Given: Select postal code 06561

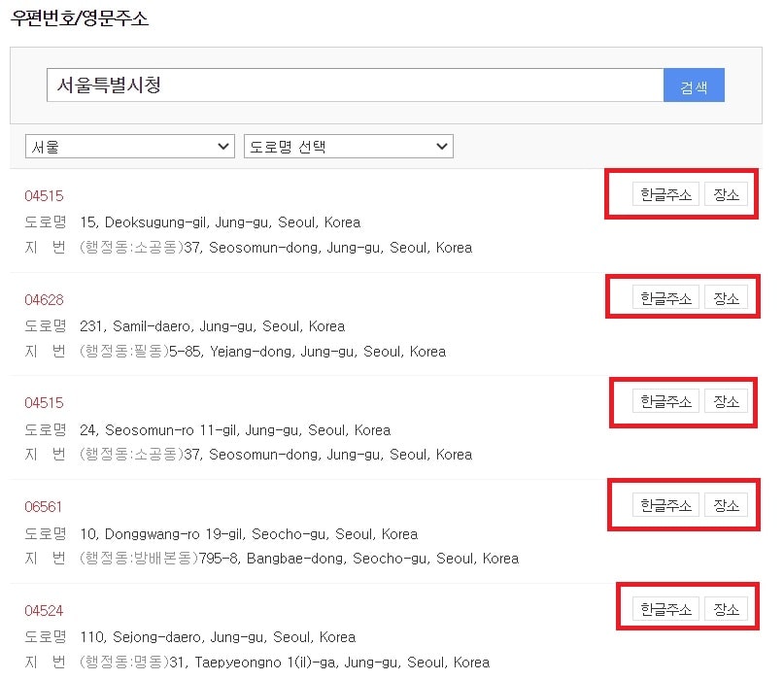Looking at the screenshot, I should coord(43,507).
